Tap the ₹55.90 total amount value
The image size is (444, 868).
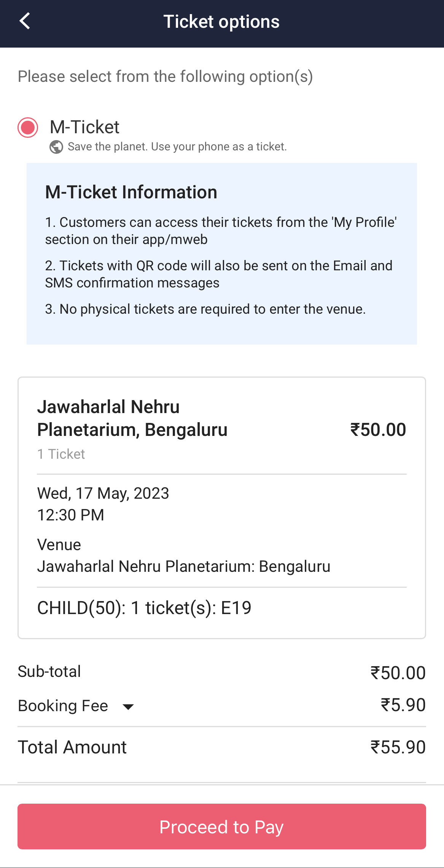[398, 747]
